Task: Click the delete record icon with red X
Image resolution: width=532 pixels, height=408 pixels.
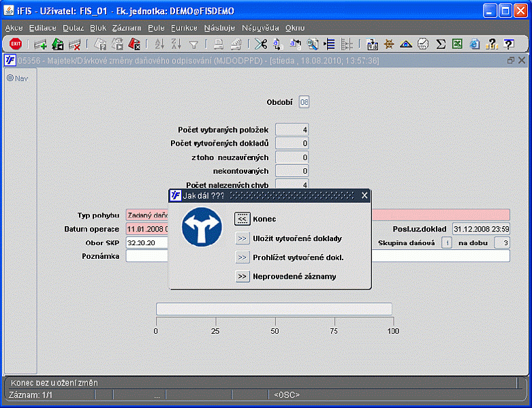Action: [x=74, y=44]
